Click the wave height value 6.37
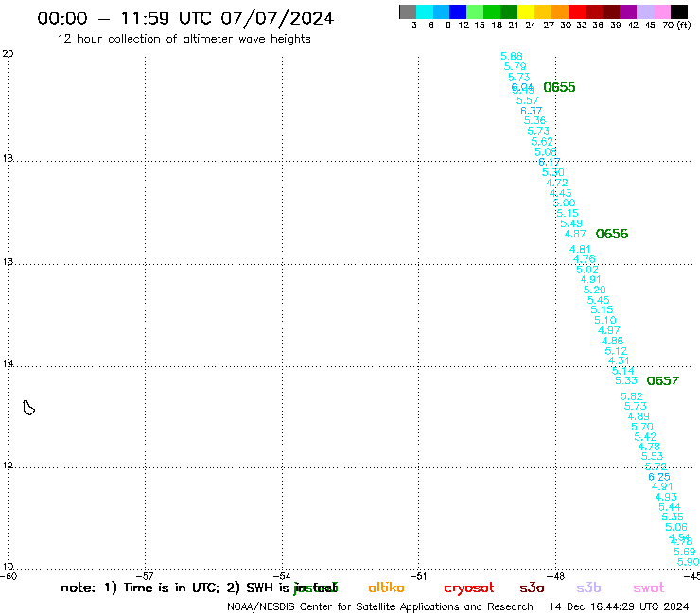The height and width of the screenshot is (615, 700). click(532, 111)
